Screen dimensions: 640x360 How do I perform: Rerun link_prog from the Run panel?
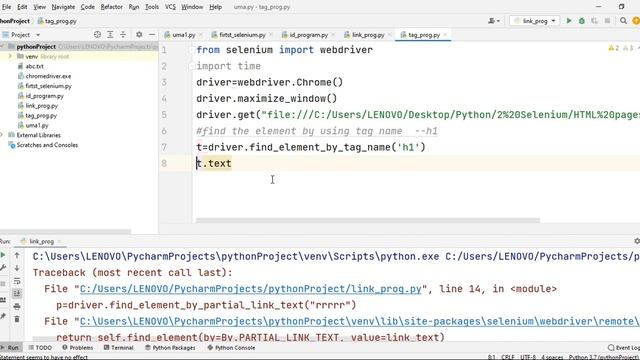pos(3,255)
